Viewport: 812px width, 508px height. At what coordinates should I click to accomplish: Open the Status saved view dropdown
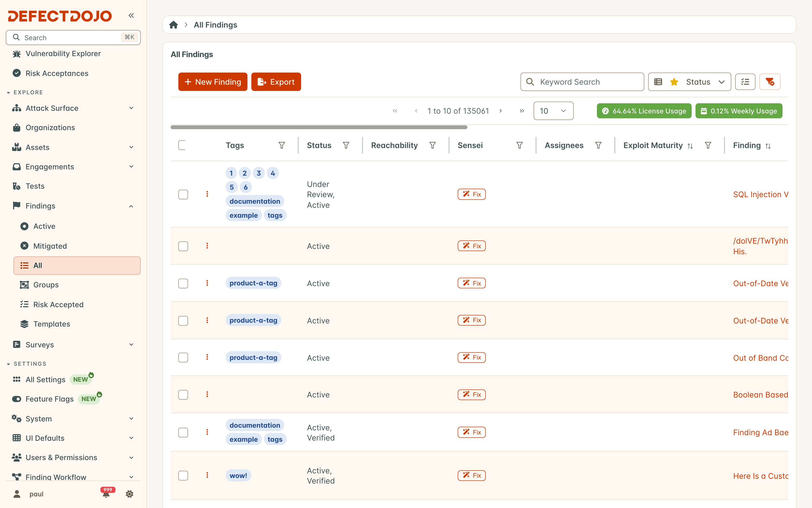pyautogui.click(x=689, y=82)
